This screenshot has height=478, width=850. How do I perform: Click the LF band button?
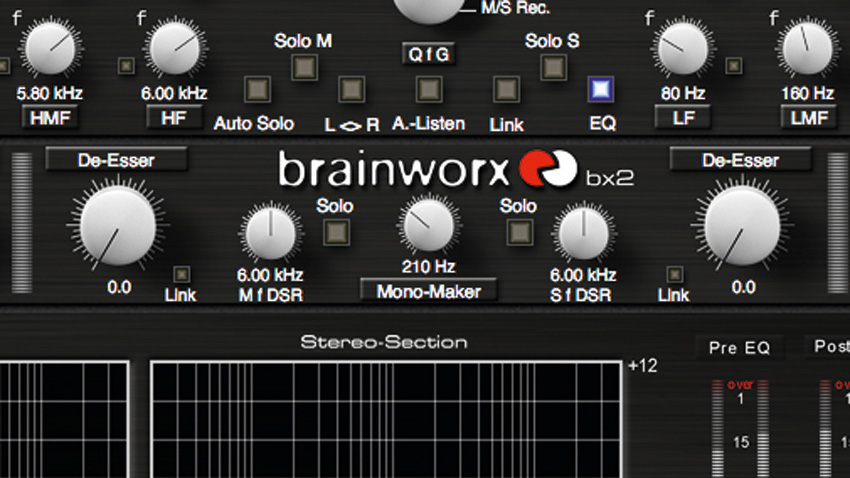coord(683,118)
